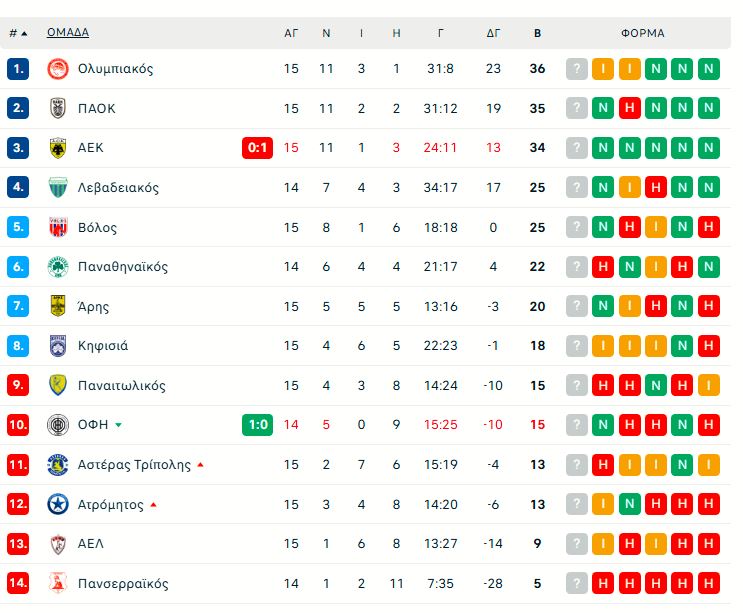Click the Άρης team badge
743x613 pixels.
coord(57,306)
